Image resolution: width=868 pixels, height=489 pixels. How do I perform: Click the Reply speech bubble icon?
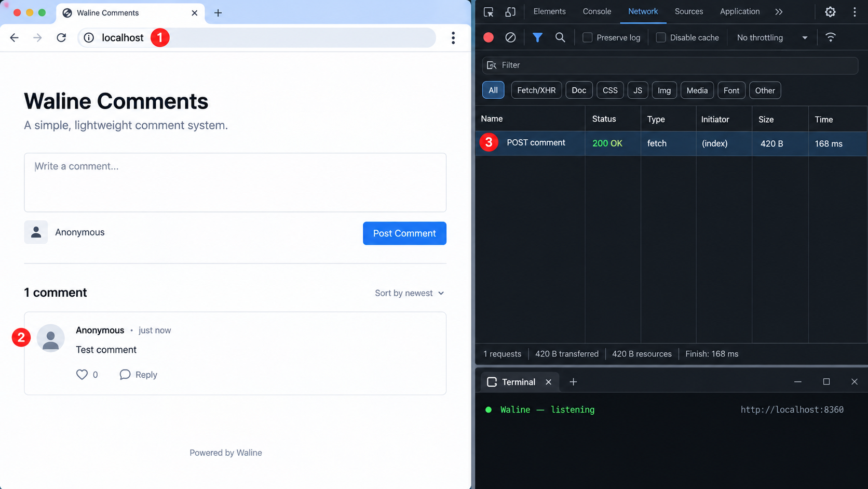[x=125, y=375]
